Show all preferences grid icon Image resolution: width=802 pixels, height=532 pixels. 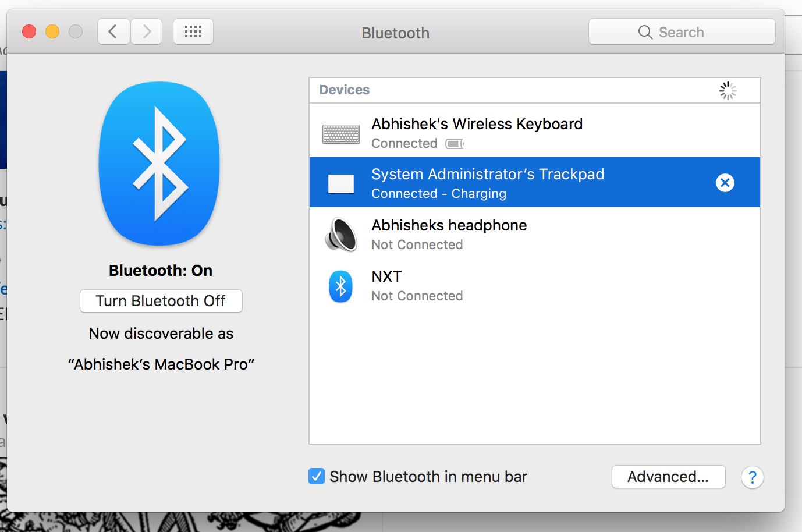click(193, 31)
